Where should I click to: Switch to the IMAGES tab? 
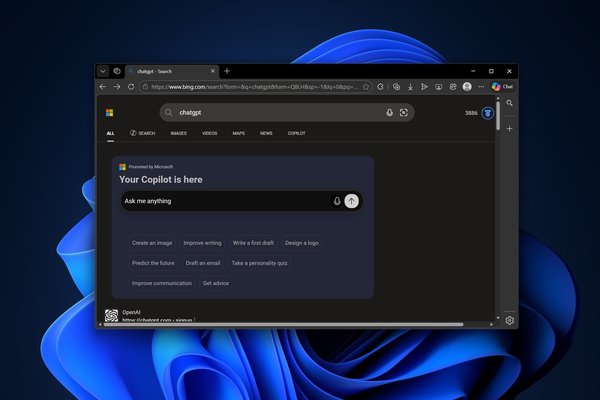179,133
